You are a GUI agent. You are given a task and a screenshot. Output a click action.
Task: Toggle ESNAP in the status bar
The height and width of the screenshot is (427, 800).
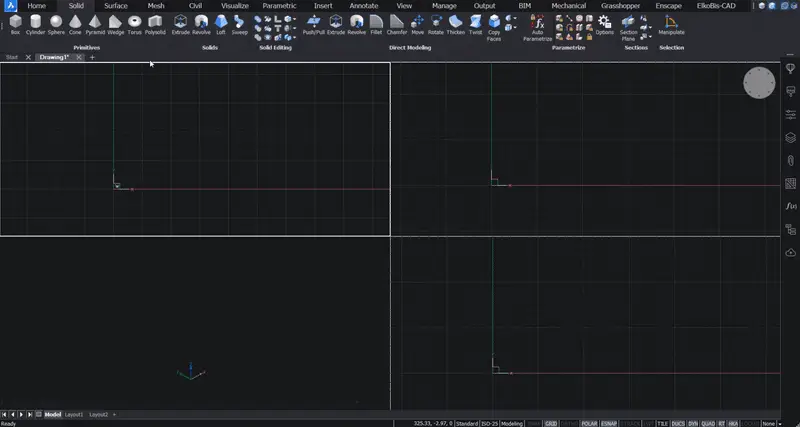point(609,423)
